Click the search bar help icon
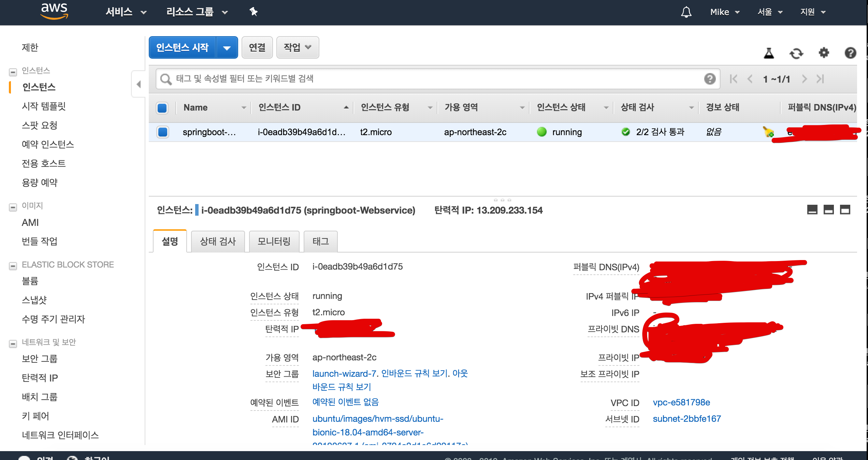 (x=710, y=79)
